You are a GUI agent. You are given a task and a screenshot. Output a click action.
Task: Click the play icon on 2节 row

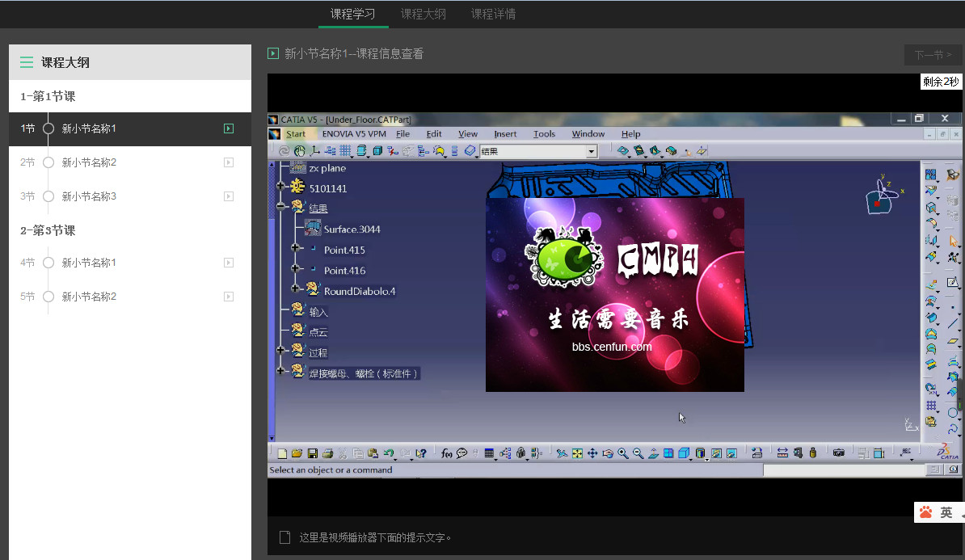pyautogui.click(x=229, y=162)
